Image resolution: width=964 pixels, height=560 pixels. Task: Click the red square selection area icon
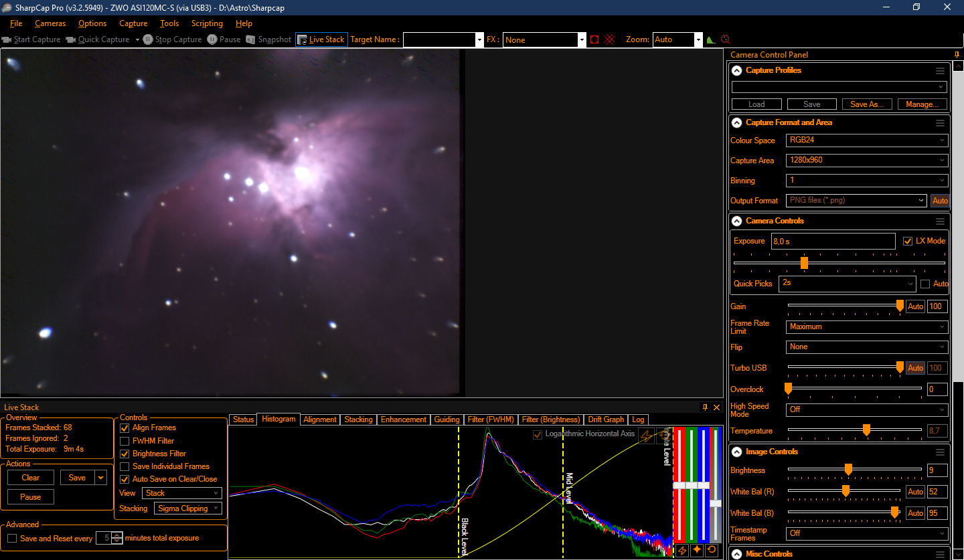tap(594, 39)
